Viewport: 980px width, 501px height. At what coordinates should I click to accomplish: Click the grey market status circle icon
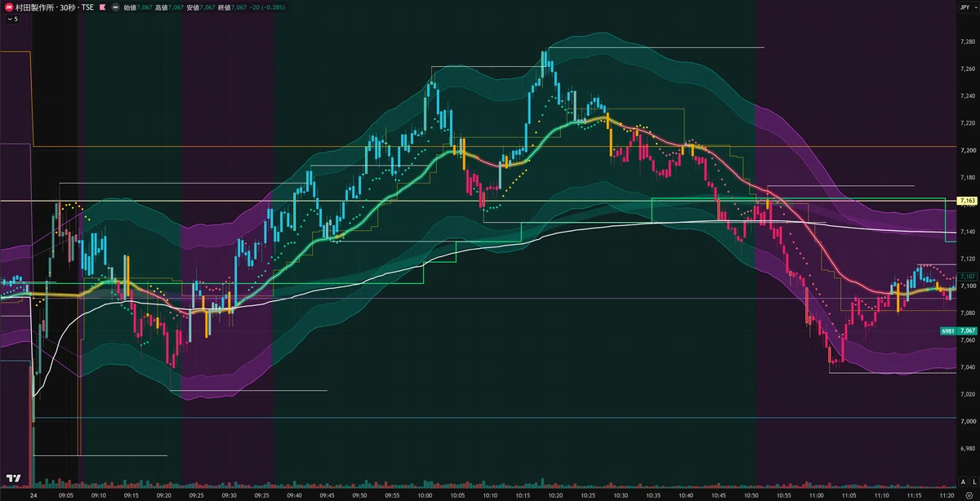click(115, 7)
